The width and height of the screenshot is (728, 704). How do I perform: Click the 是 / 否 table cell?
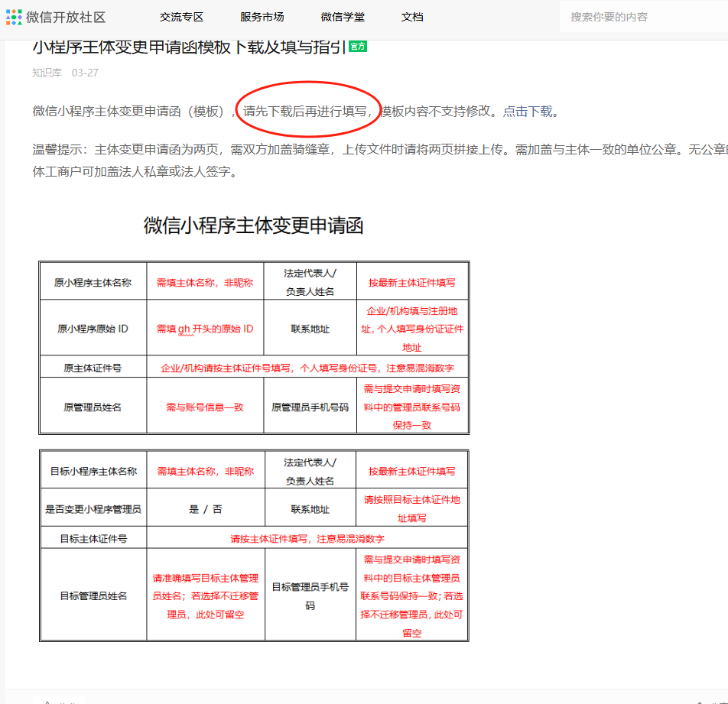click(206, 509)
